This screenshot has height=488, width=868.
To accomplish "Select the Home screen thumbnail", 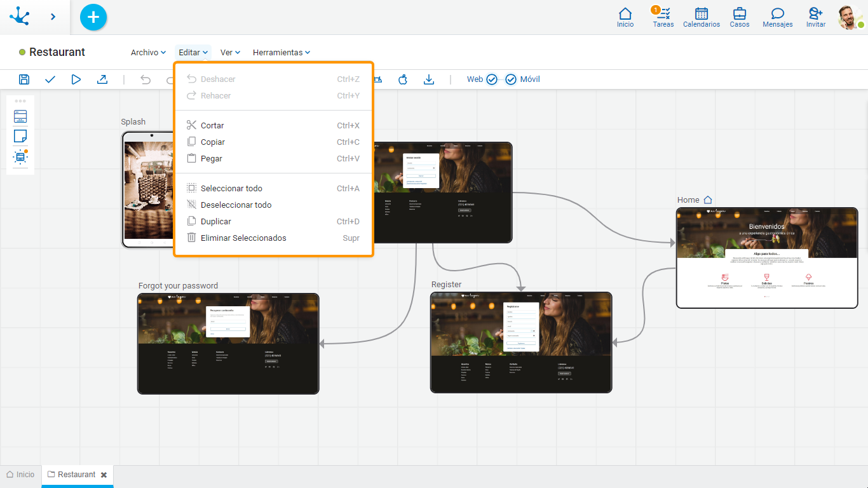I will [x=767, y=258].
